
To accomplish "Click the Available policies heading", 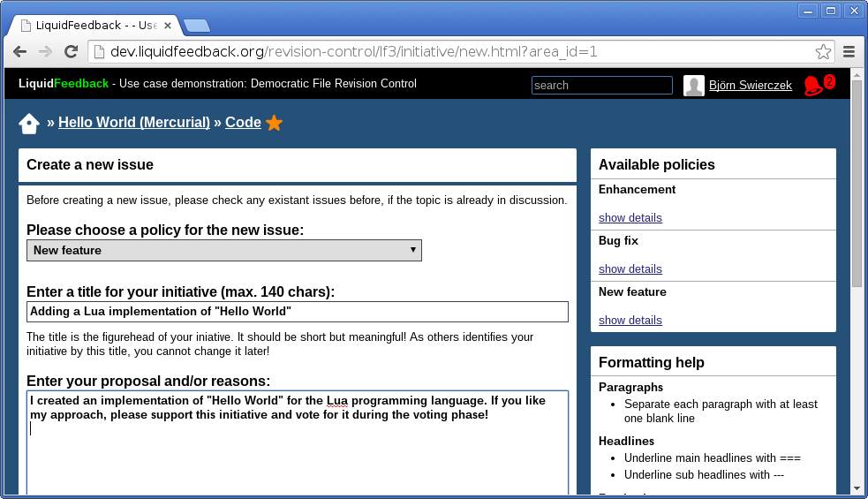I will [657, 164].
